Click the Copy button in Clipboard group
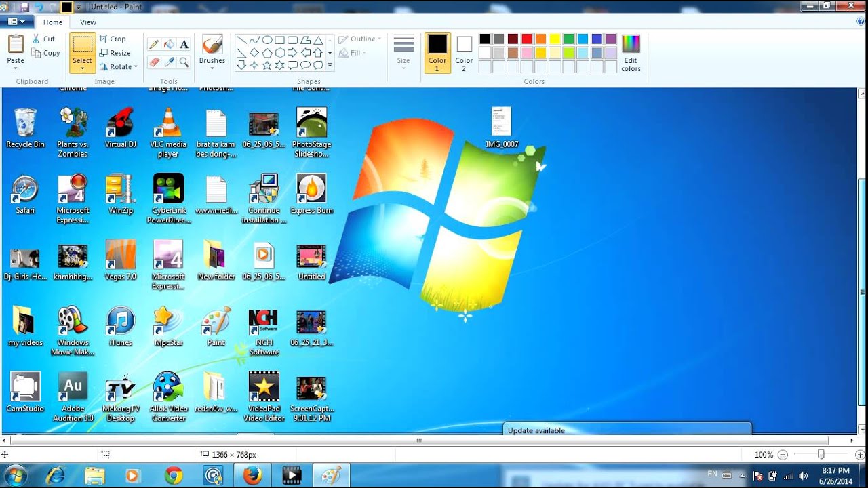Image resolution: width=868 pixels, height=488 pixels. 46,53
